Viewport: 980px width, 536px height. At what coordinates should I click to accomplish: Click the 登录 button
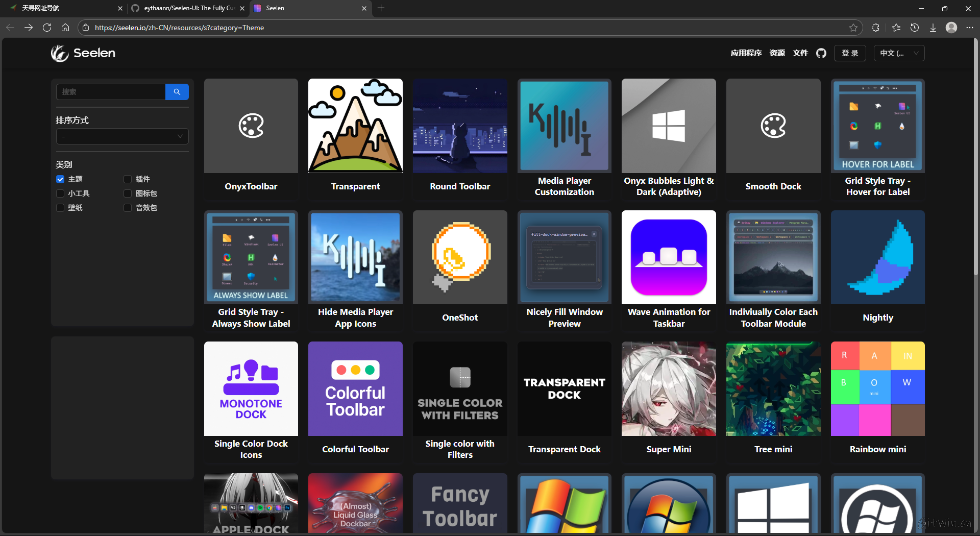(x=850, y=53)
